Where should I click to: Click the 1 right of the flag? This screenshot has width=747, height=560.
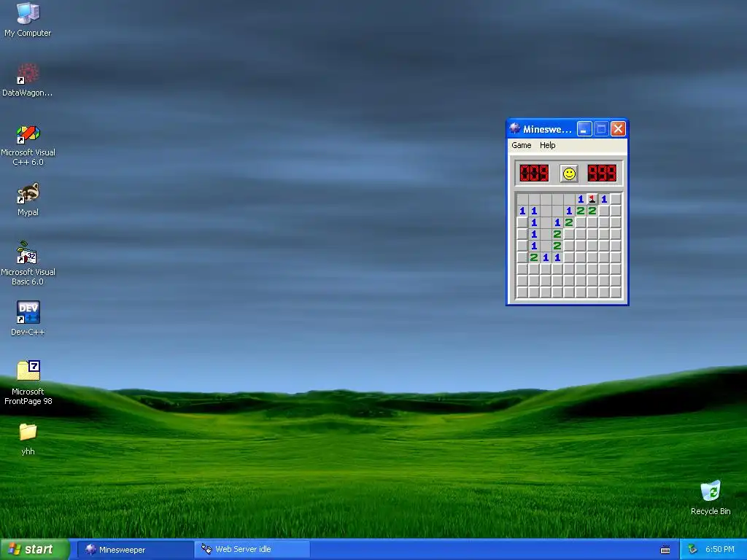pos(604,199)
